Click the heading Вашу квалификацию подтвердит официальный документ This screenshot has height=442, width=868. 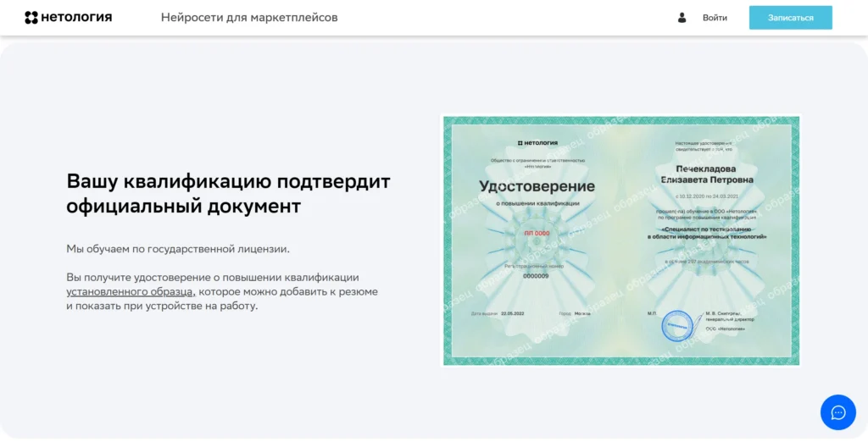click(228, 194)
